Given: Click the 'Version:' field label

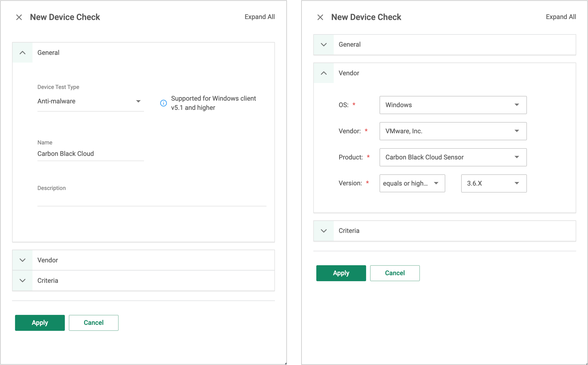Looking at the screenshot, I should (x=350, y=183).
